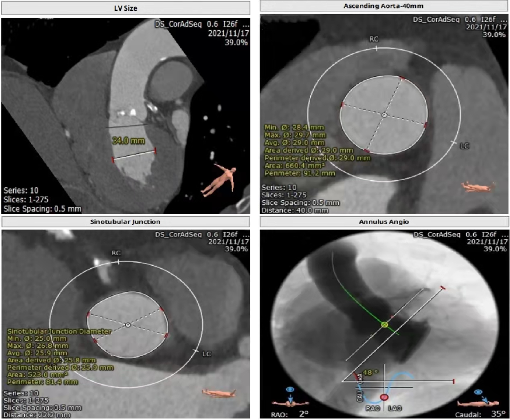Select the Area: 660.4 mm² value
The width and height of the screenshot is (510, 420).
pyautogui.click(x=295, y=166)
